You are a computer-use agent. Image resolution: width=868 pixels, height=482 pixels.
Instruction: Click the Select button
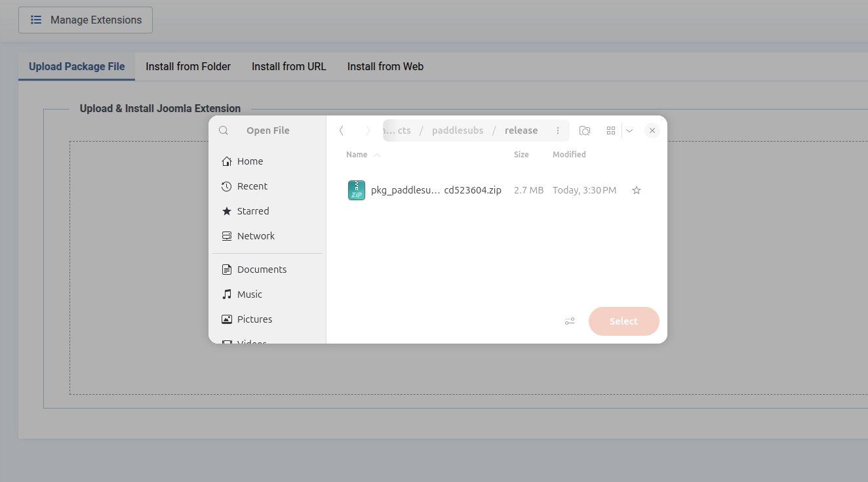pos(623,321)
